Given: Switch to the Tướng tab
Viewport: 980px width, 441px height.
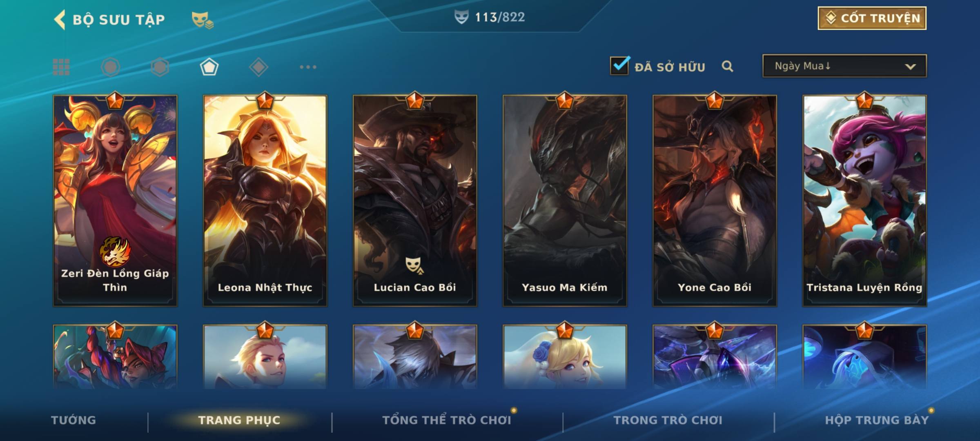Looking at the screenshot, I should pos(73,420).
